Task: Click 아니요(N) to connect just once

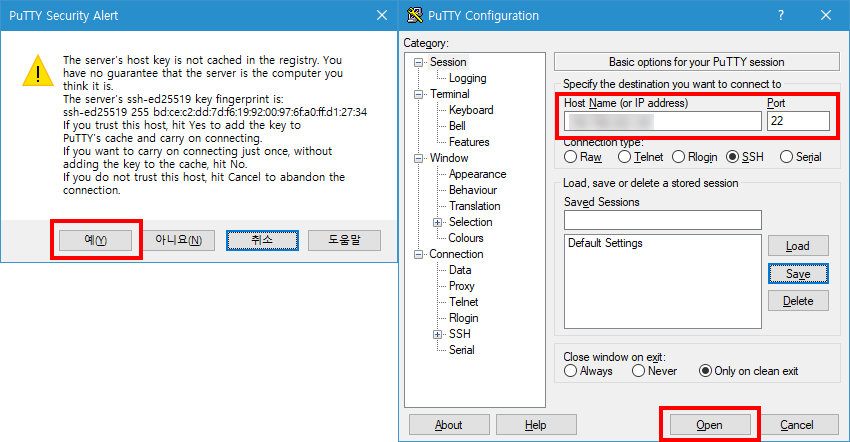Action: (178, 240)
